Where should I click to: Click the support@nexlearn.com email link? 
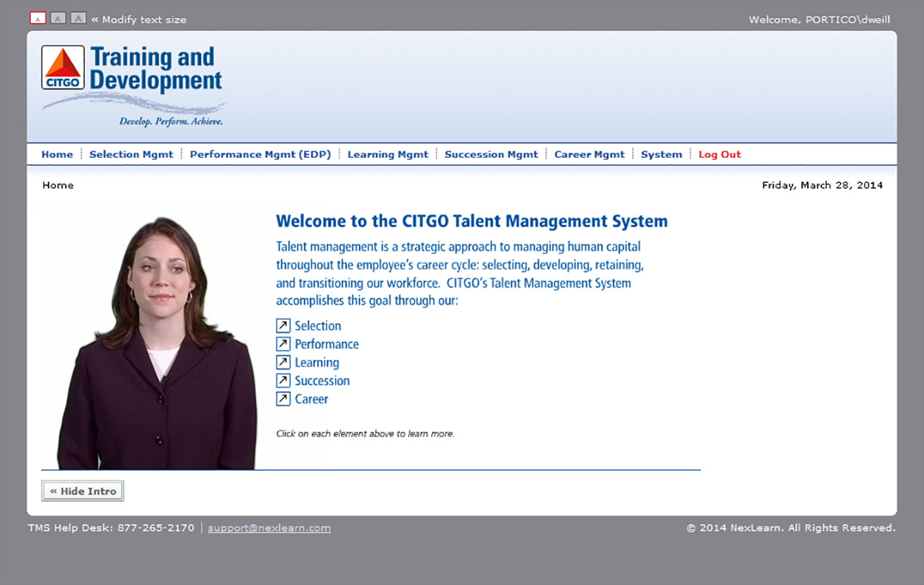(270, 528)
